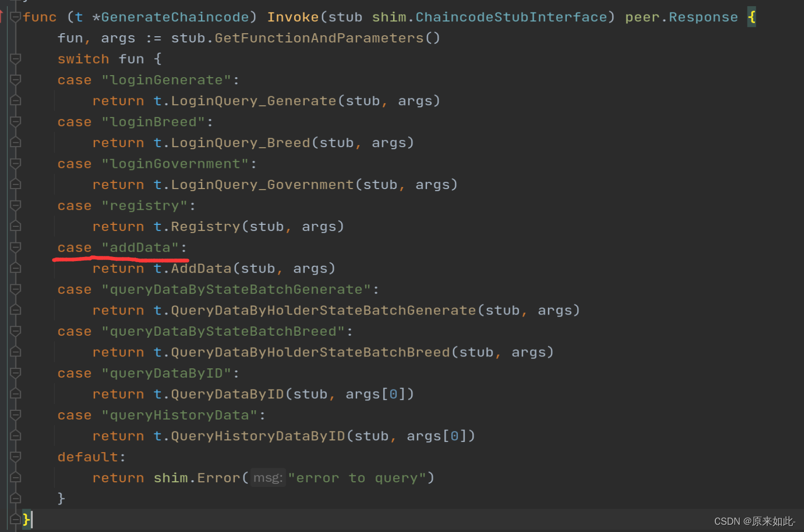Fold the case "addData" block
804x532 pixels.
tap(16, 248)
